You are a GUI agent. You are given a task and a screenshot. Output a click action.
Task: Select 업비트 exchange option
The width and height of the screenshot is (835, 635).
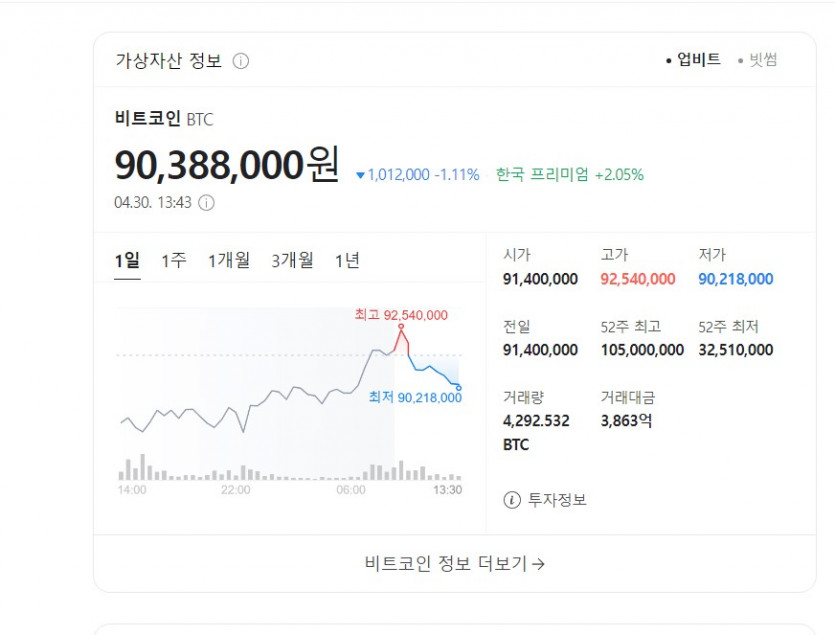[696, 60]
